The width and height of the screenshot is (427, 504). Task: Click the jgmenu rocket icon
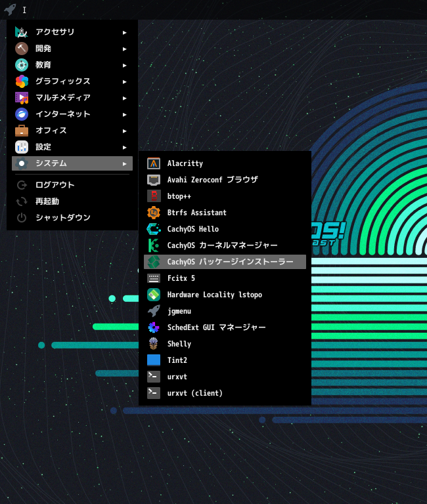click(x=154, y=311)
